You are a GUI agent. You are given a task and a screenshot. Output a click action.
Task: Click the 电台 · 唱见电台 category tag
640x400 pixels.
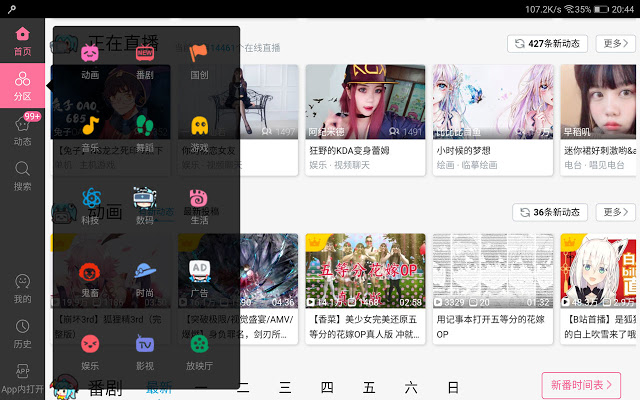pos(594,165)
